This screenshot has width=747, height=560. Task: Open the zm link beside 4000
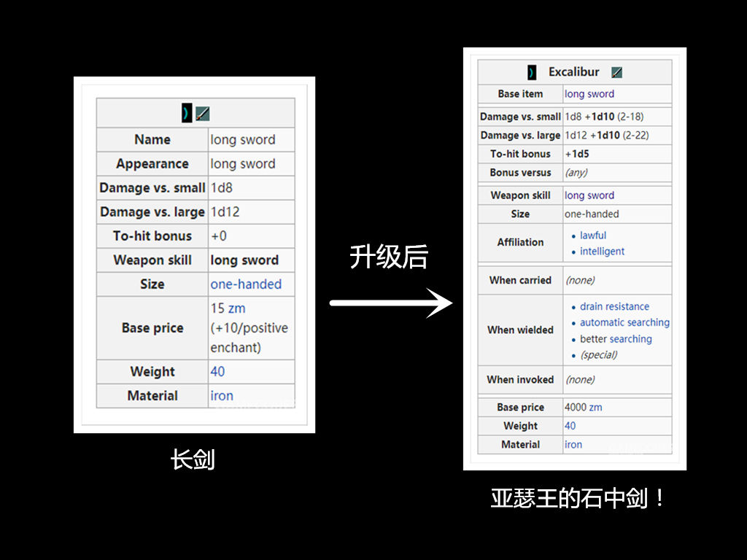coord(595,407)
